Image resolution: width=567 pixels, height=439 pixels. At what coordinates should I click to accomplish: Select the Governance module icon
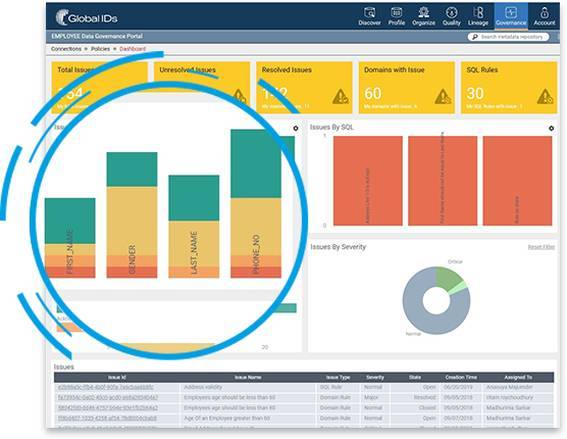point(511,16)
